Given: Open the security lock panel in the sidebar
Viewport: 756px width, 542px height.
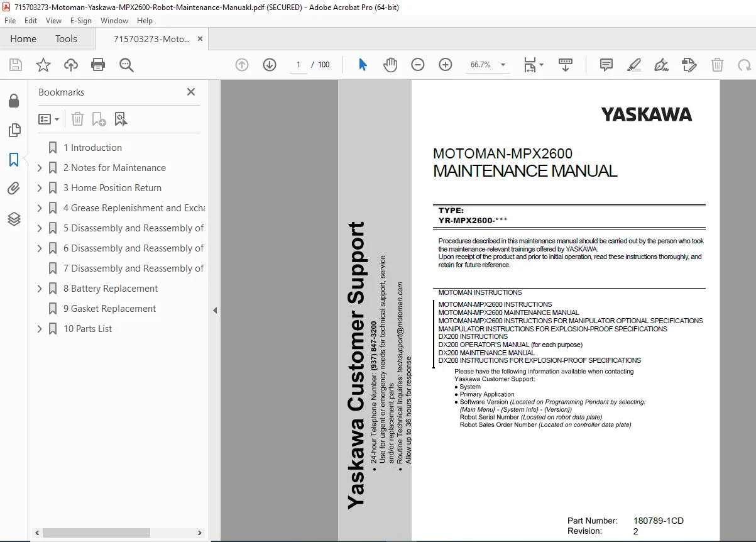Looking at the screenshot, I should (x=14, y=101).
